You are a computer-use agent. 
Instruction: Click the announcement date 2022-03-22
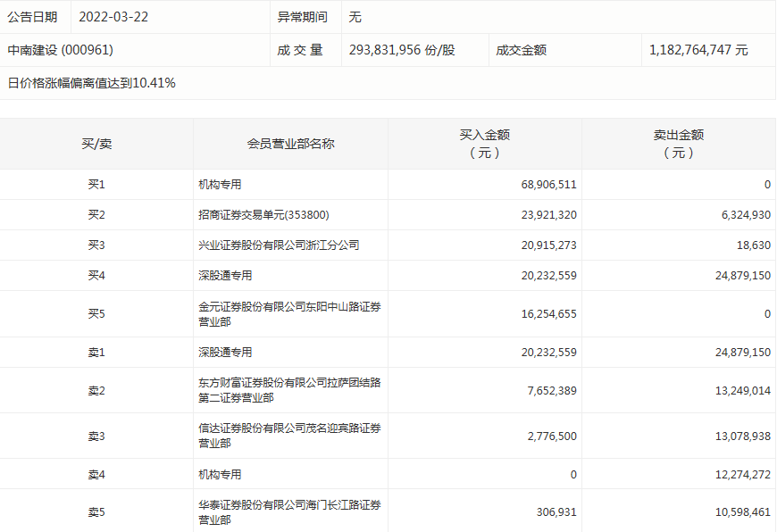[x=113, y=17]
